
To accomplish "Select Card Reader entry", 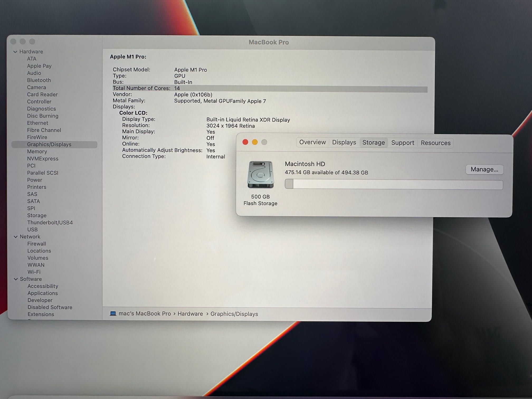I will coord(42,94).
